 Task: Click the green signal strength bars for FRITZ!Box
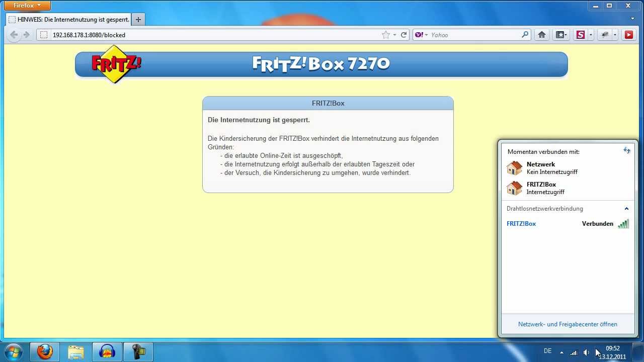pyautogui.click(x=623, y=224)
